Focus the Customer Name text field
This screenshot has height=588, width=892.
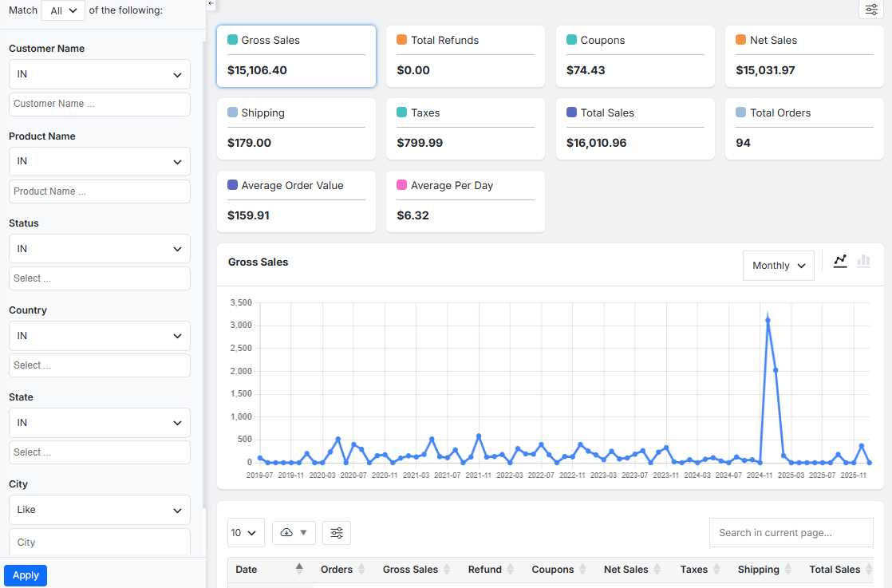pyautogui.click(x=100, y=104)
